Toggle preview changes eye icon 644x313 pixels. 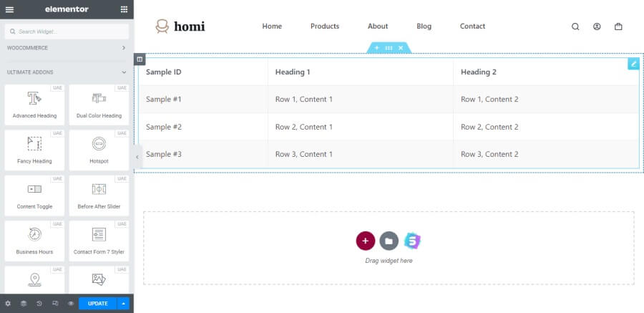pos(71,304)
